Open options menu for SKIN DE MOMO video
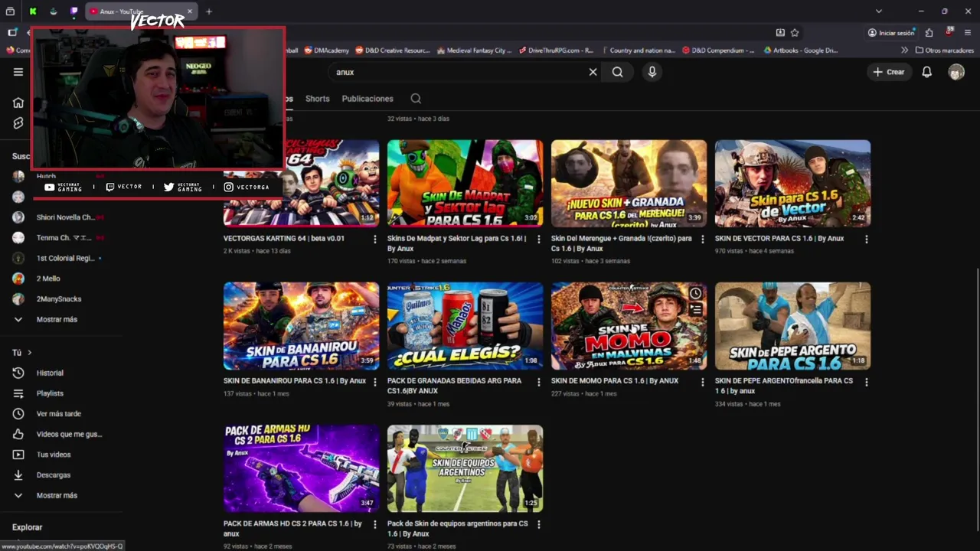 (x=702, y=382)
